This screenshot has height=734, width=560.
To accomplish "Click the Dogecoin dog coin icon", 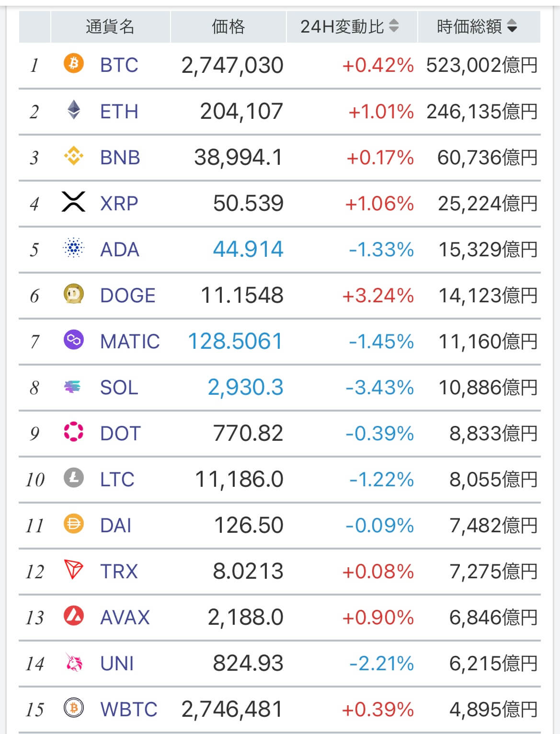I will click(x=73, y=294).
